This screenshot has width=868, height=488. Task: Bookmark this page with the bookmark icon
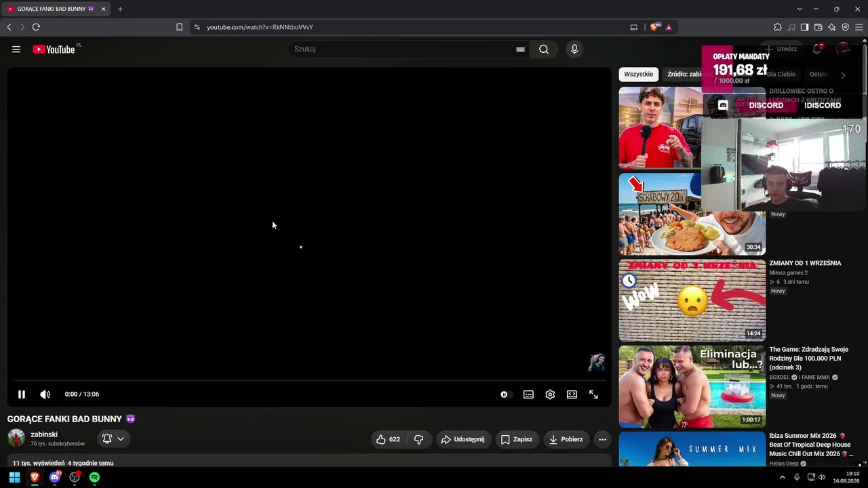pos(179,27)
